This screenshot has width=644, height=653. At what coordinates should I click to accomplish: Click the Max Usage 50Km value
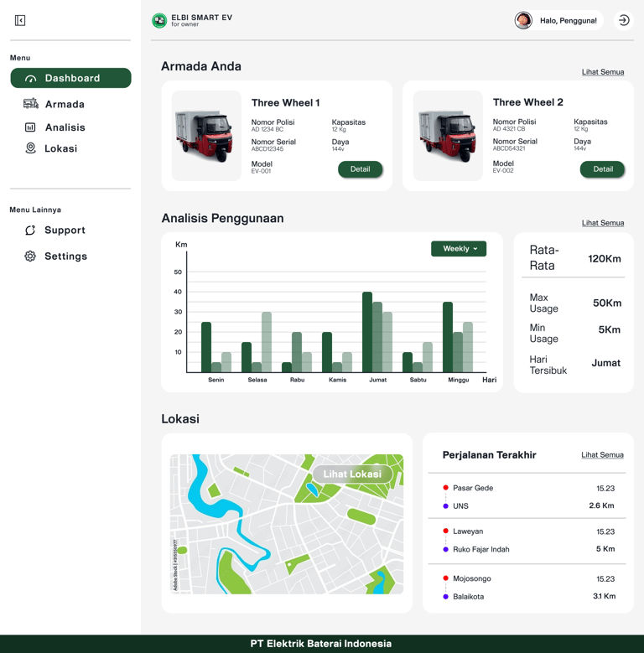click(x=607, y=303)
